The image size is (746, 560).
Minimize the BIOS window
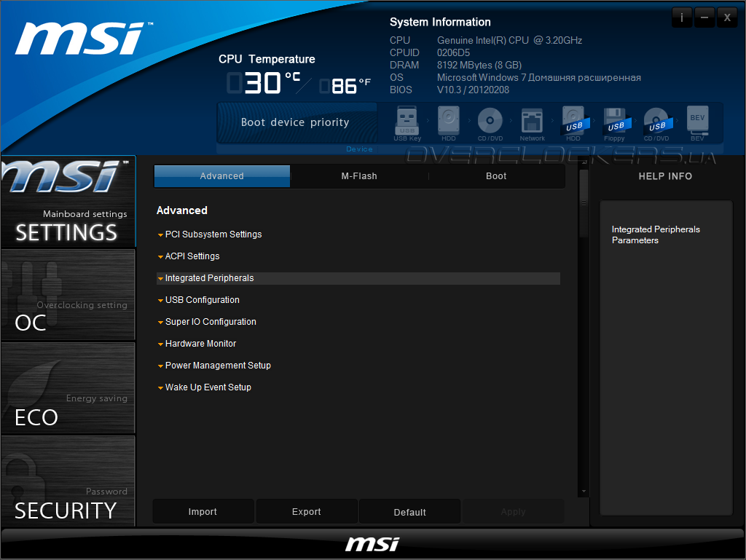click(x=704, y=17)
